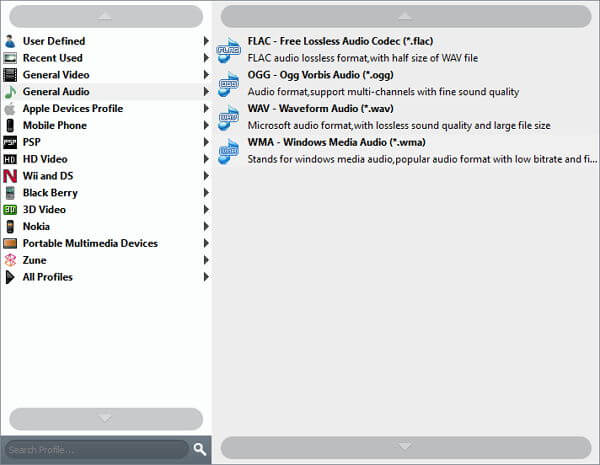The image size is (600, 465).
Task: Expand the 3D Video submenu arrow
Action: (x=206, y=209)
